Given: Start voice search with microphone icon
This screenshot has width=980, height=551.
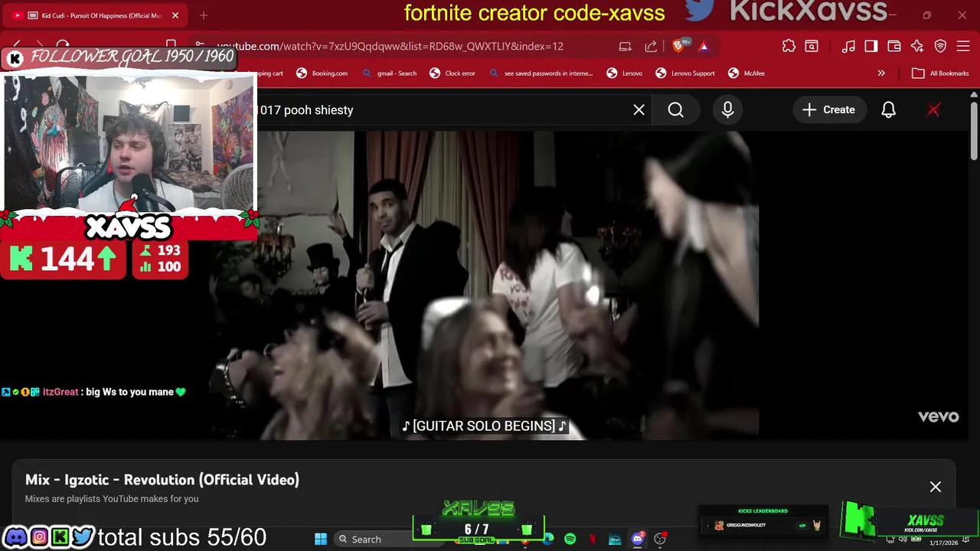Looking at the screenshot, I should [727, 110].
